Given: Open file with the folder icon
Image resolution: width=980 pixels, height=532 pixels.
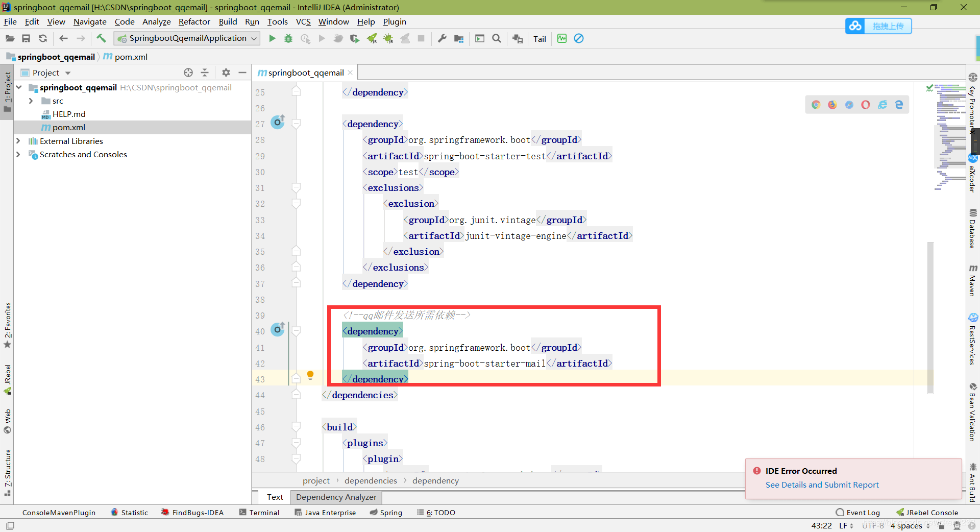Looking at the screenshot, I should pos(10,38).
